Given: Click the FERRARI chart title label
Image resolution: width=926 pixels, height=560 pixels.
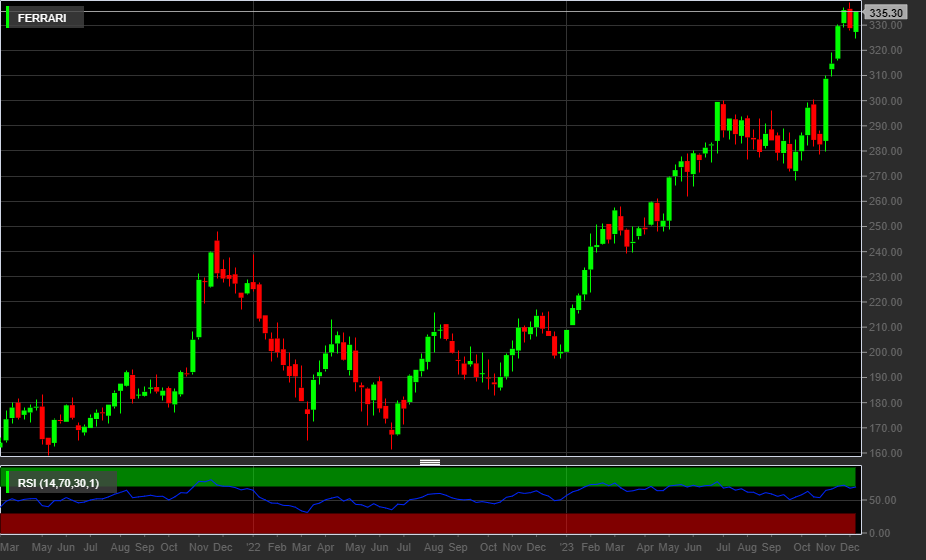Looking at the screenshot, I should [x=42, y=18].
